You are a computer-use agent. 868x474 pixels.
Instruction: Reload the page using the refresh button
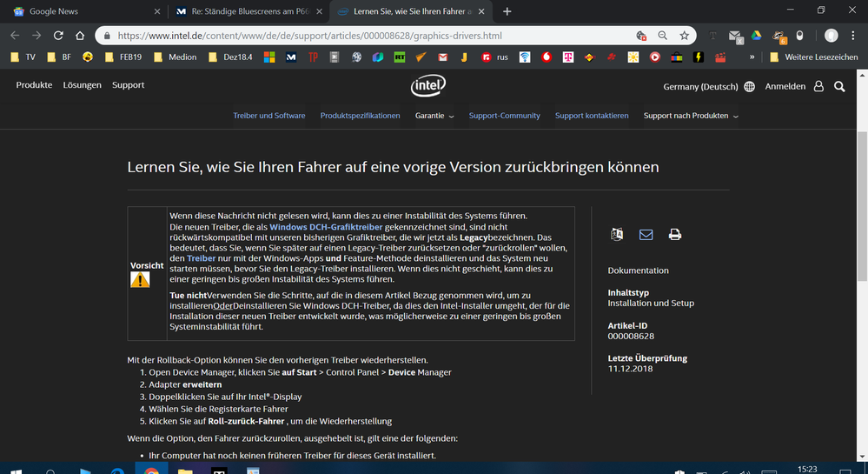[x=58, y=36]
